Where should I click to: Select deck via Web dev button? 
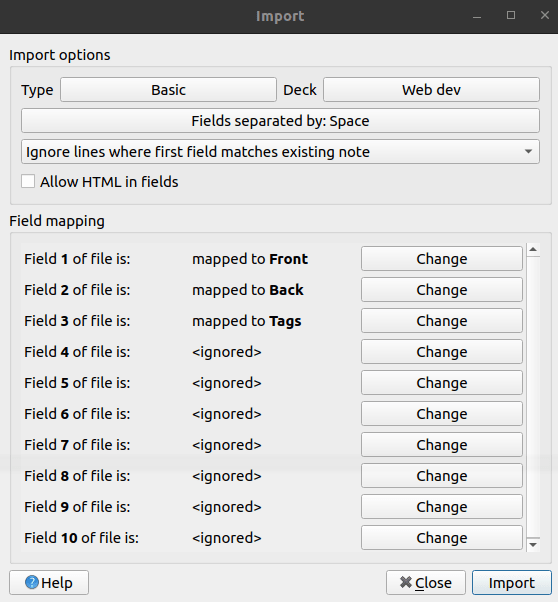(x=431, y=90)
